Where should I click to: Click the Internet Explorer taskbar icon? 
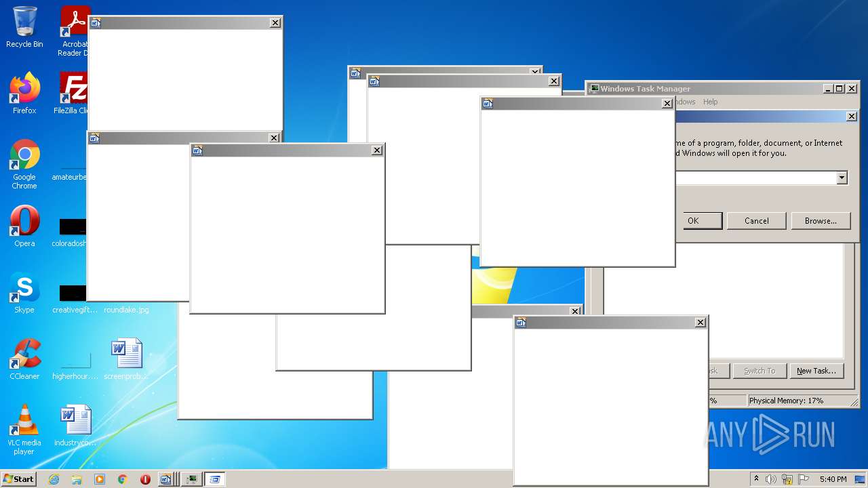tap(54, 479)
